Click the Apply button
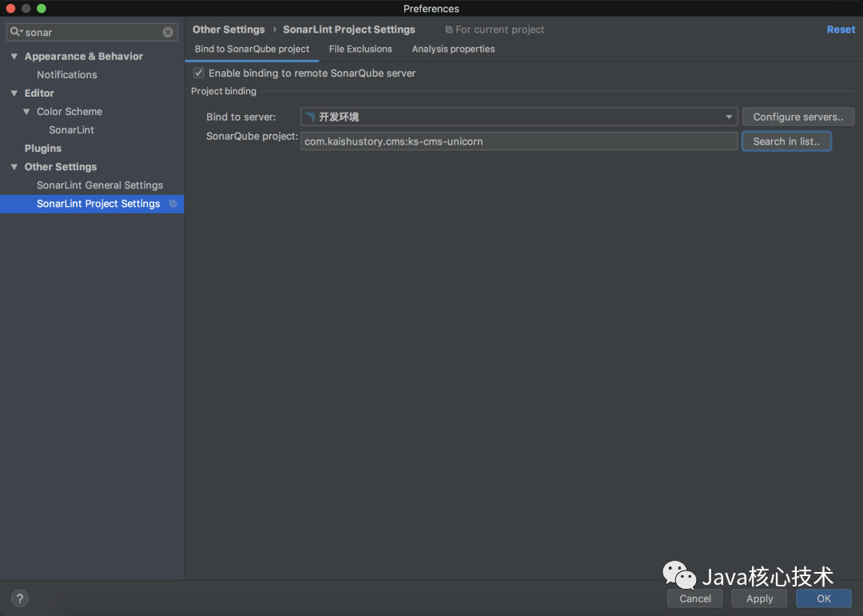 coord(759,598)
